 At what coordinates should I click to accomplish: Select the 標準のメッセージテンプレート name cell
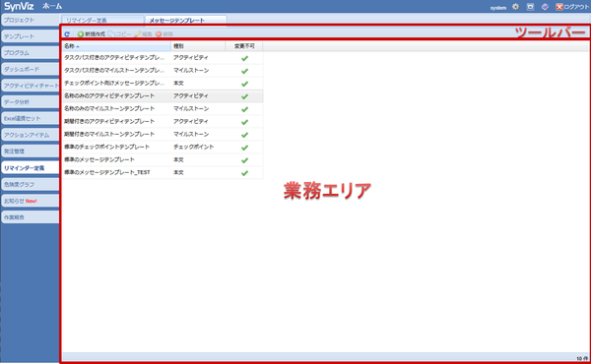pyautogui.click(x=116, y=159)
